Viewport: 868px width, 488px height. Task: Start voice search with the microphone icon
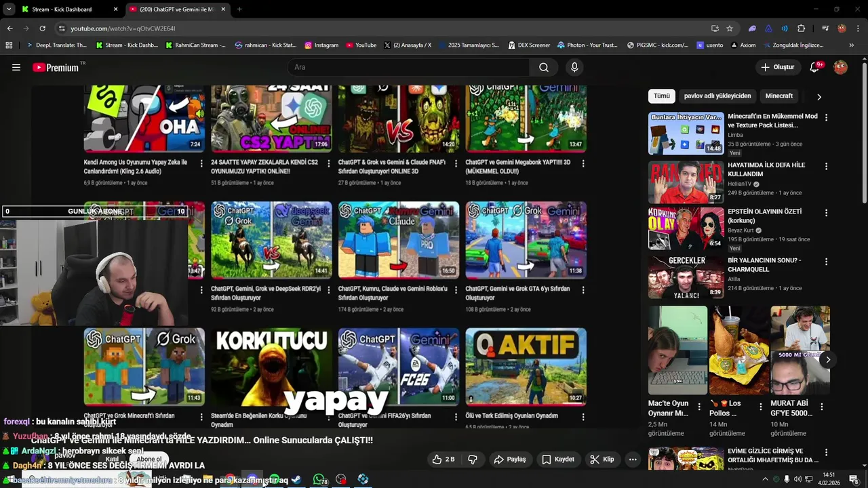pos(574,67)
